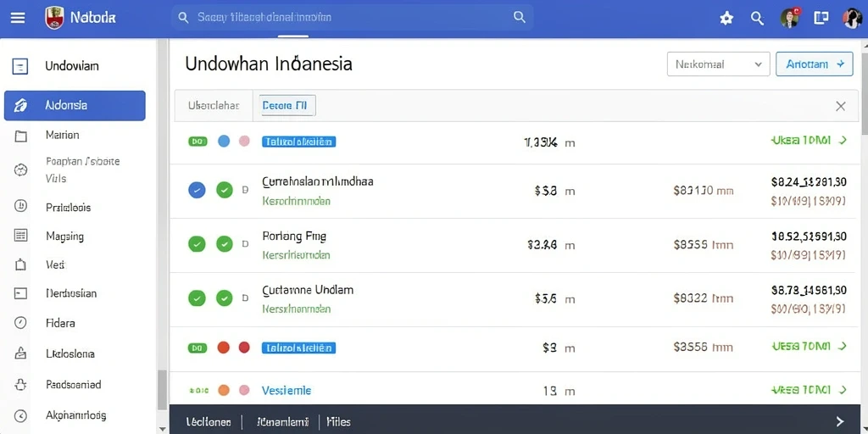
Task: Click the panel layout icon in top bar
Action: (821, 18)
